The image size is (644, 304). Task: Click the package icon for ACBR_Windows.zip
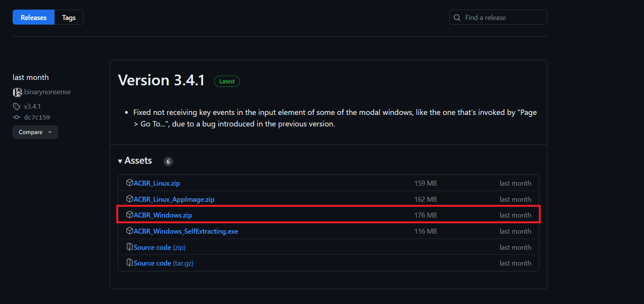(x=130, y=215)
